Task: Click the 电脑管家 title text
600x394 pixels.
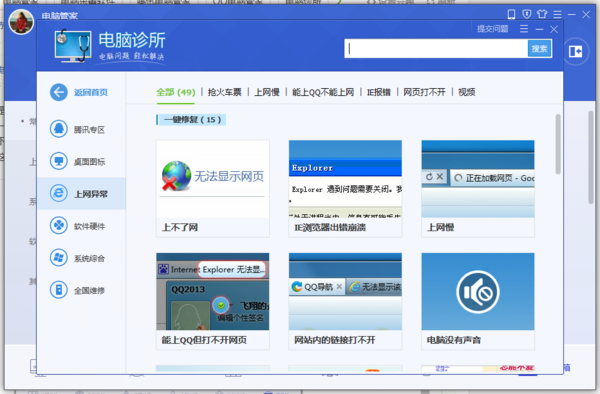Action: [x=59, y=16]
